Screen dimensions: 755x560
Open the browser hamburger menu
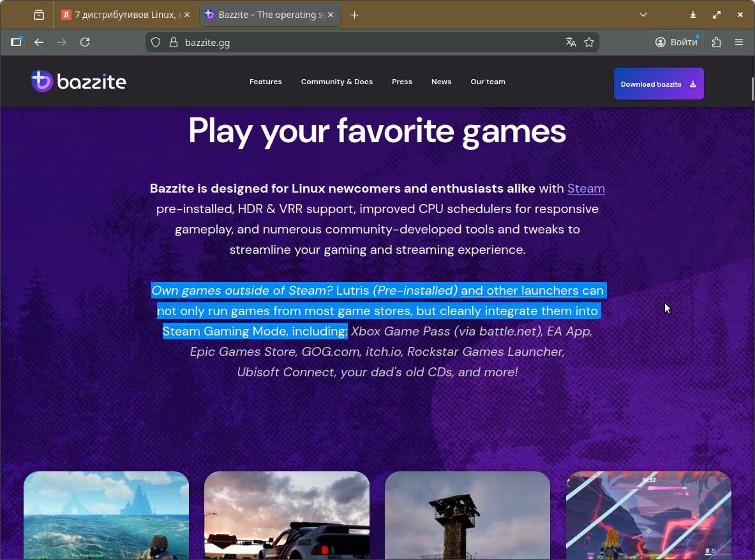point(739,42)
